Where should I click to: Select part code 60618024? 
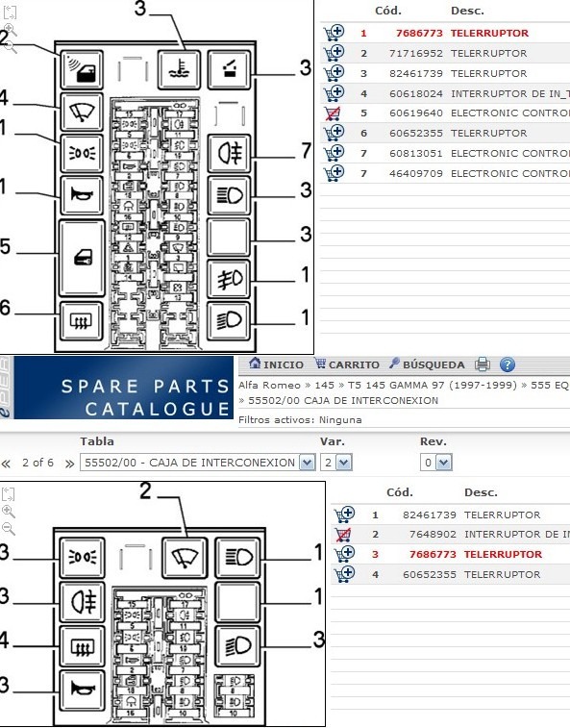[416, 93]
